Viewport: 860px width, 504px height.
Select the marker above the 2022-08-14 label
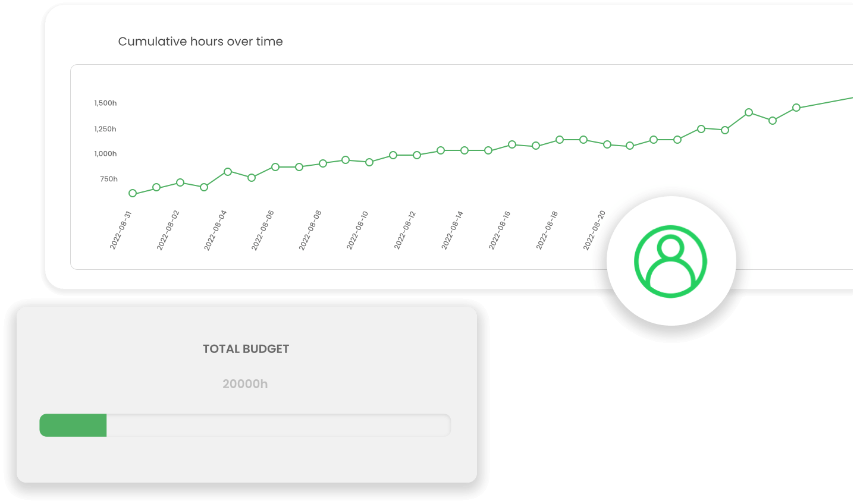(465, 150)
